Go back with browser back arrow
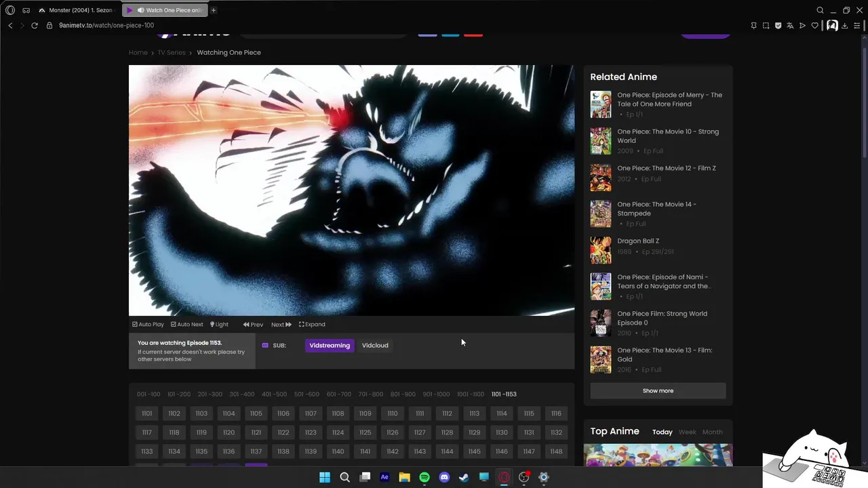 click(10, 25)
